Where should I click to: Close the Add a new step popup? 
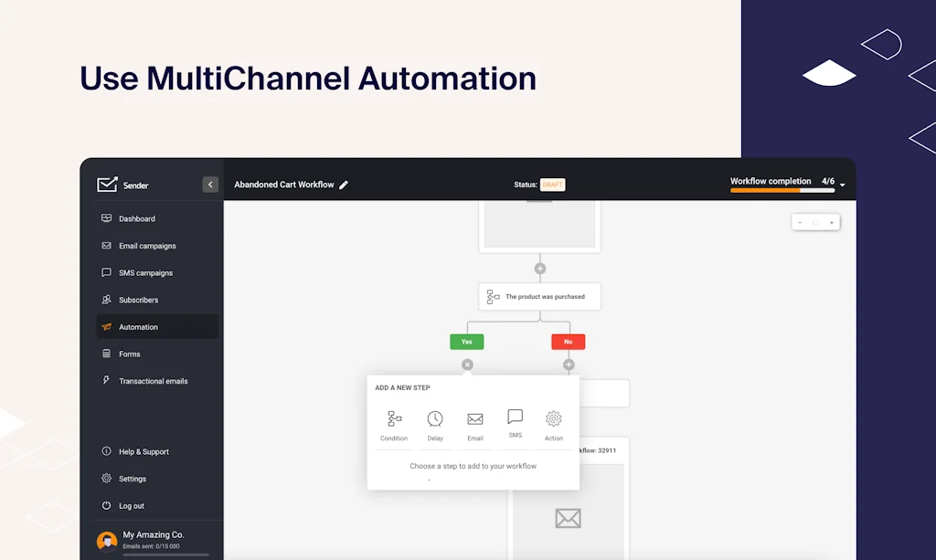point(467,365)
